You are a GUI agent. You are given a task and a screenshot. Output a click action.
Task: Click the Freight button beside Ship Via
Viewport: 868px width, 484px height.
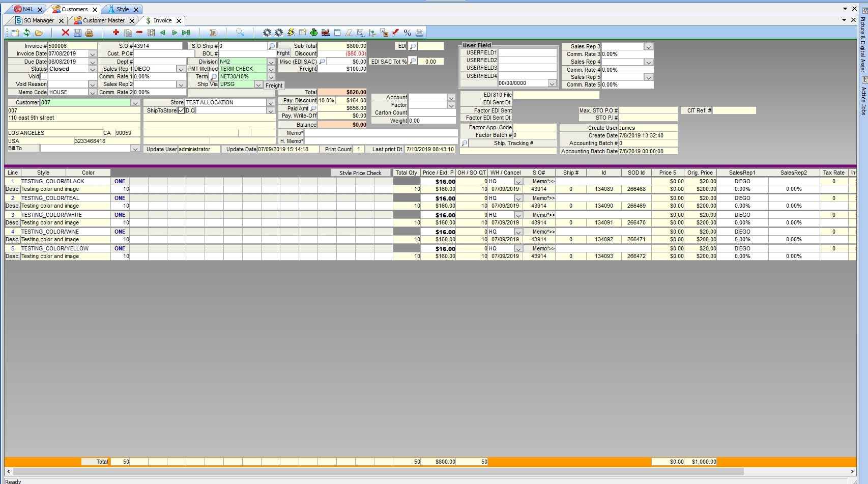click(274, 86)
